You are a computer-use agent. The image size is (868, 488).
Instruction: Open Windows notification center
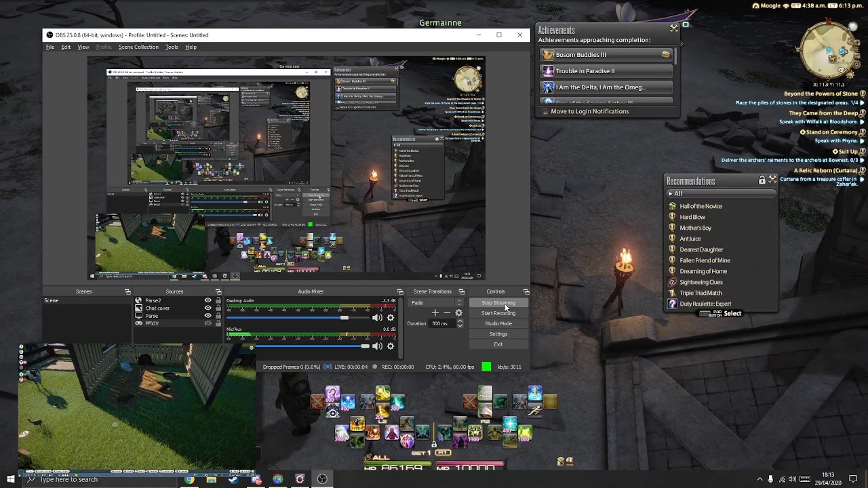point(853,479)
